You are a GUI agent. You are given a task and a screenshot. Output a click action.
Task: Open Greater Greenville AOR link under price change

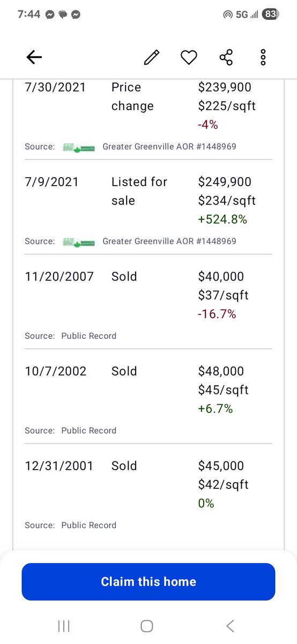click(169, 147)
